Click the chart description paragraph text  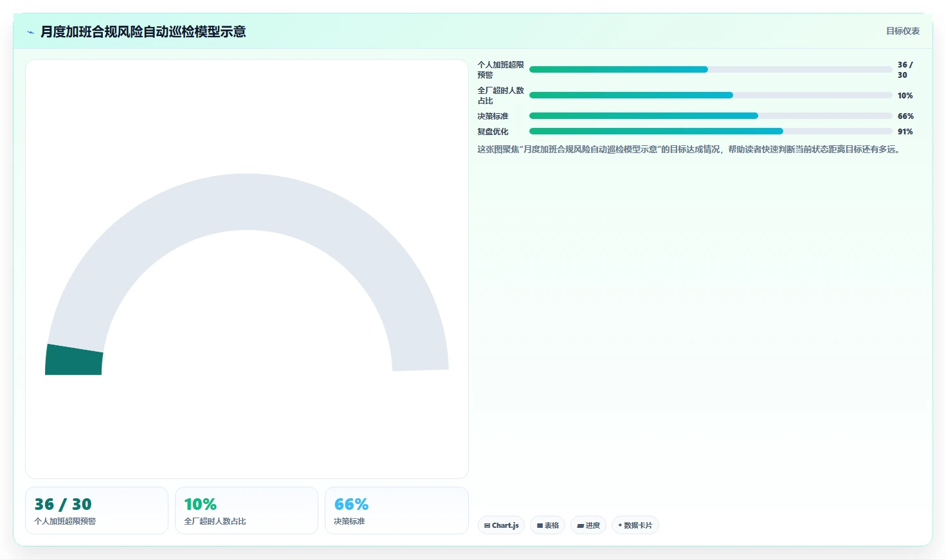(x=689, y=149)
